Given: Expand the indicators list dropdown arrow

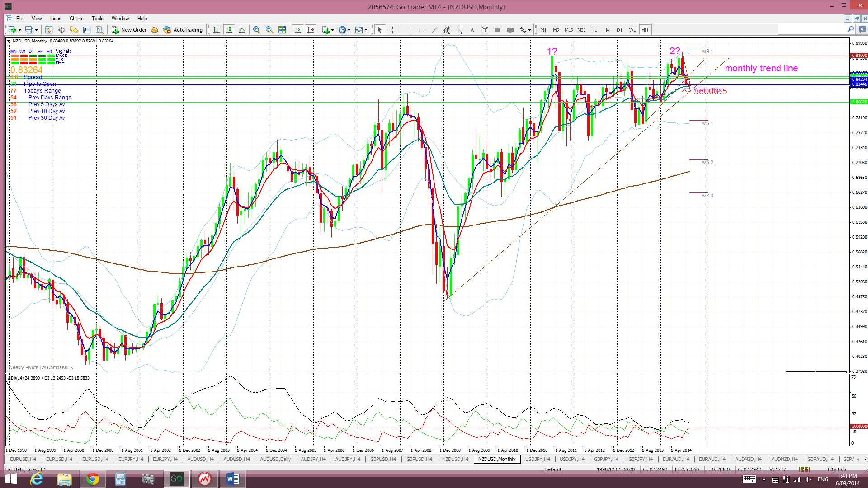Looking at the screenshot, I should tap(332, 30).
